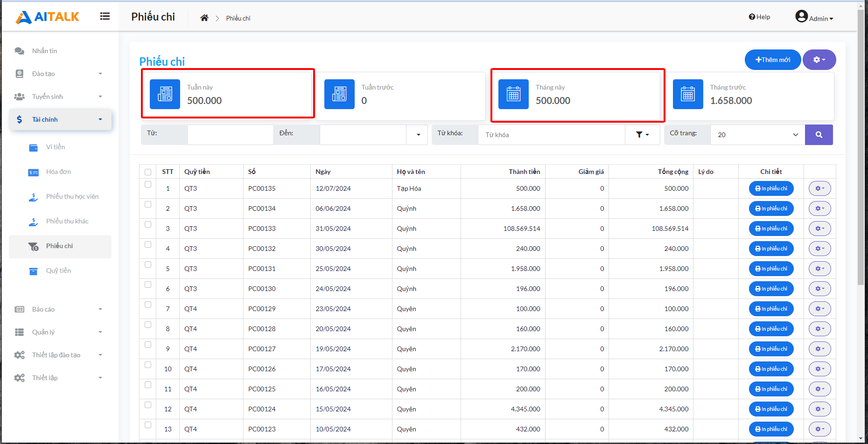Check the box for row PC00130
Viewport: 868px width, 444px height.
point(148,284)
